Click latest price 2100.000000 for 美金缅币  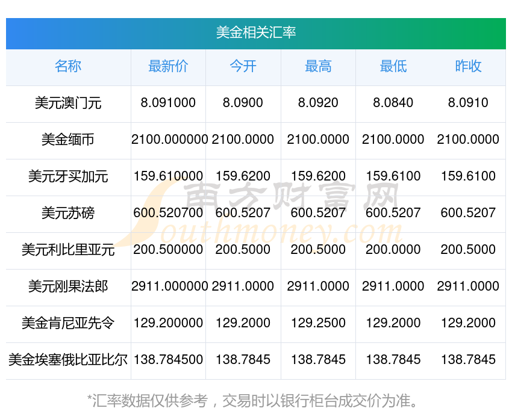coord(169,140)
